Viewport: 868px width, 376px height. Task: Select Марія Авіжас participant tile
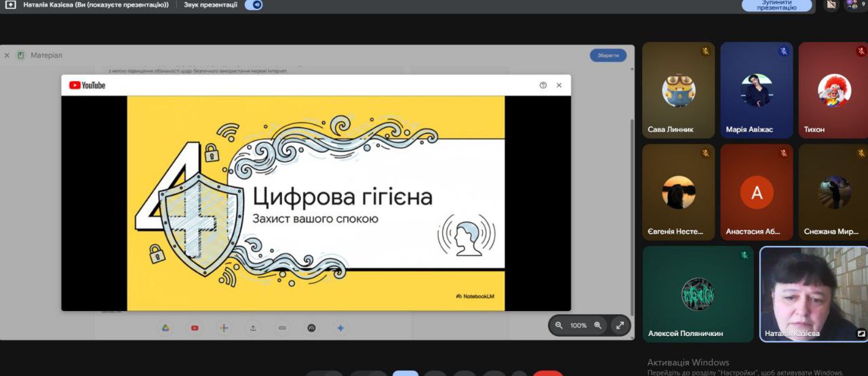pos(756,90)
